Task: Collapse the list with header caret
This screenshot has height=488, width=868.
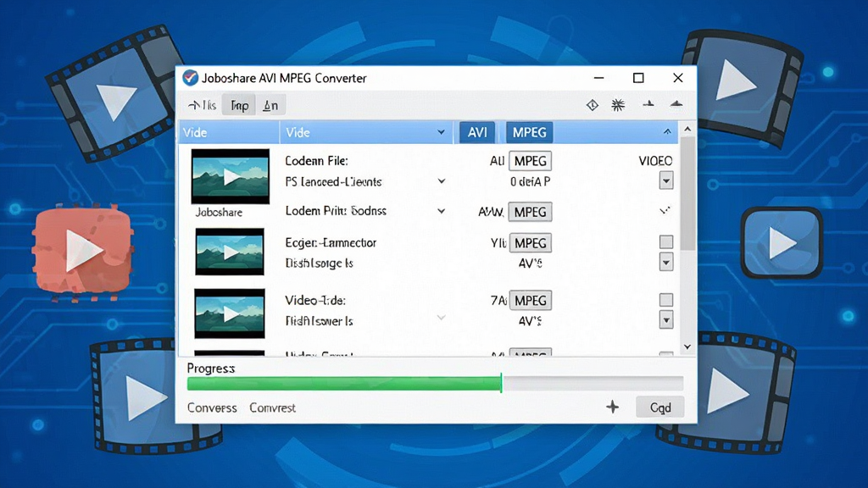Action: click(x=667, y=131)
